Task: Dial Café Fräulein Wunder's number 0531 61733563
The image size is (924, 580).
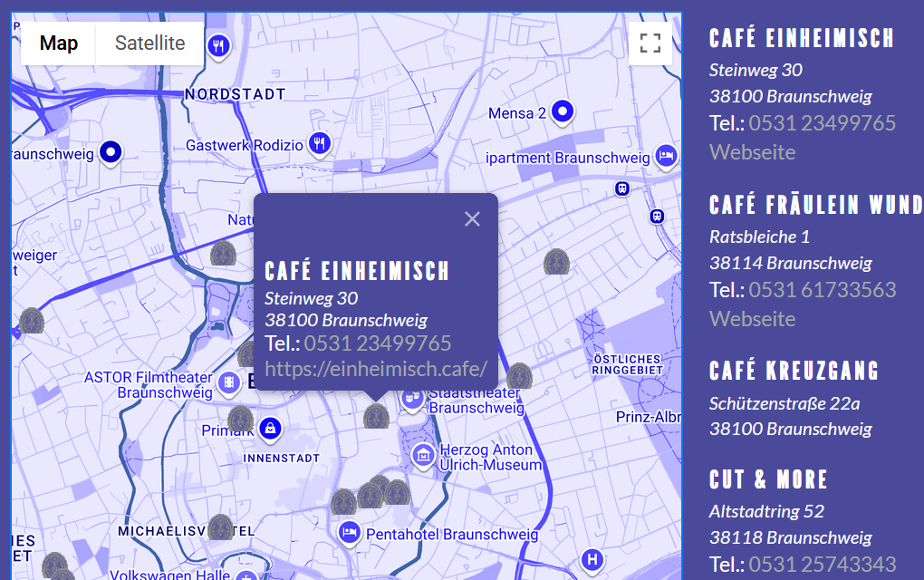Action: 822,289
